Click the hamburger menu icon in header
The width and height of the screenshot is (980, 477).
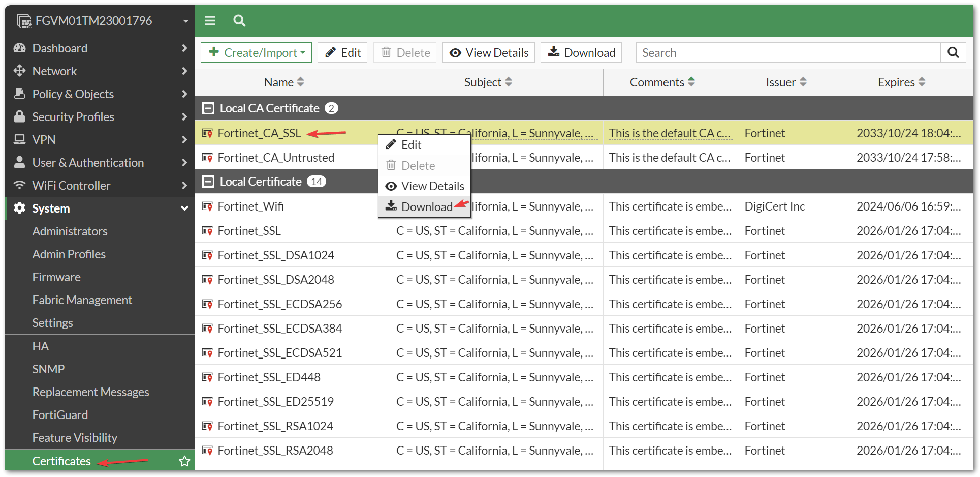tap(210, 21)
